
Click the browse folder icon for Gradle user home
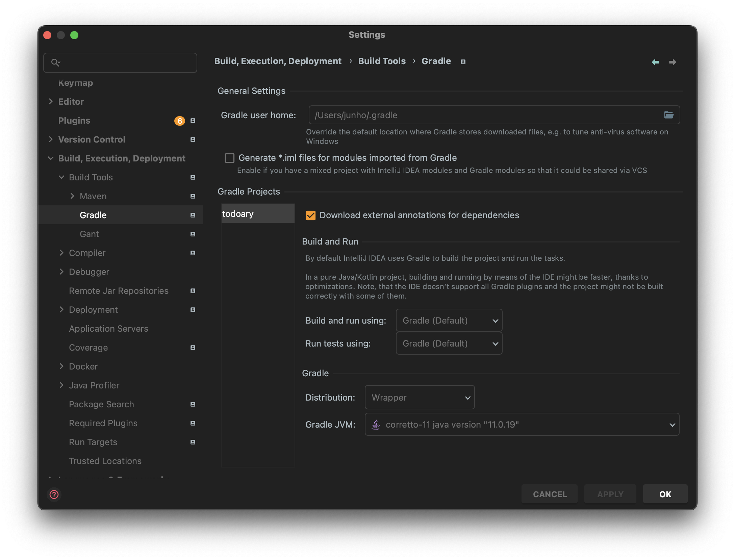[x=668, y=115]
